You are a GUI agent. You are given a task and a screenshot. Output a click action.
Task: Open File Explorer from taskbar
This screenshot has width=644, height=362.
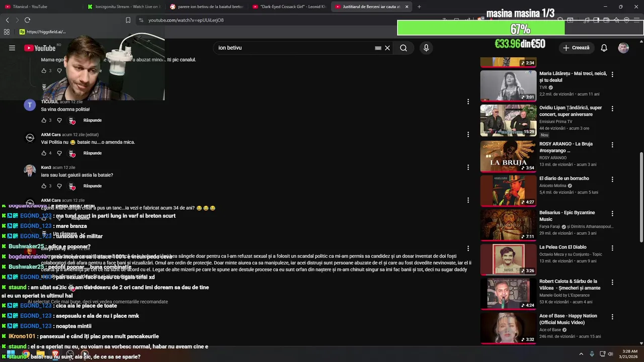point(40,354)
